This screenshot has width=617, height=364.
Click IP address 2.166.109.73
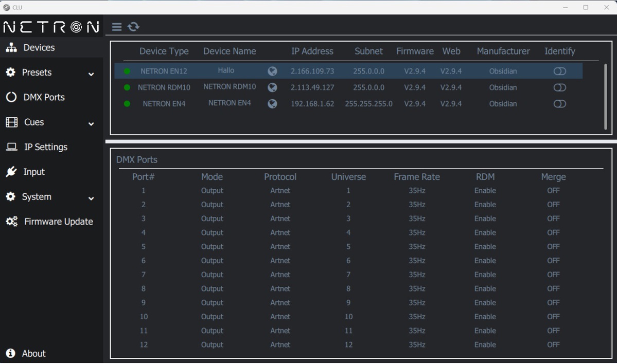pyautogui.click(x=312, y=71)
